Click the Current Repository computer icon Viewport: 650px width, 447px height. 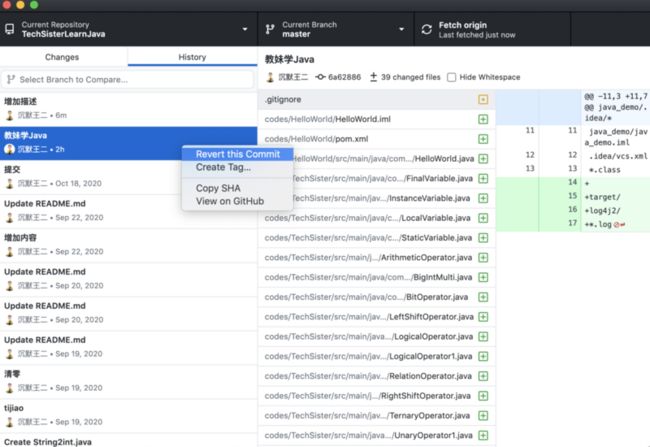[x=10, y=29]
